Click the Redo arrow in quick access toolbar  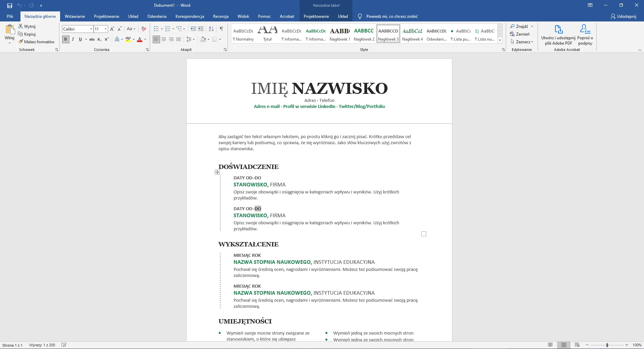(31, 5)
